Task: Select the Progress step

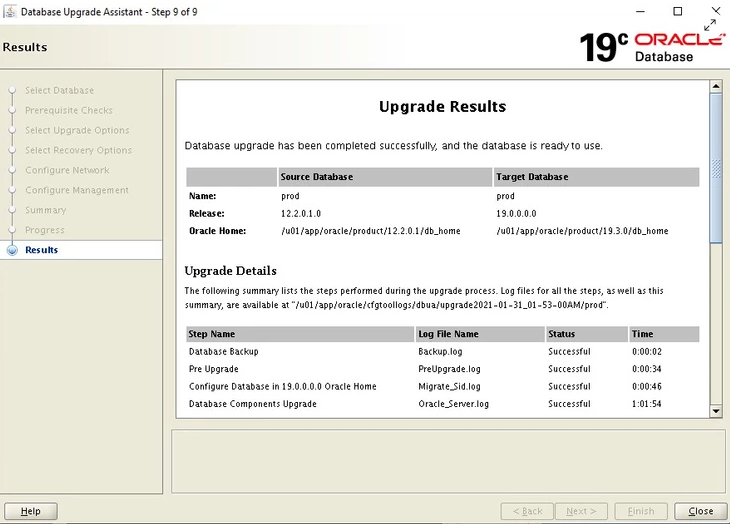Action: tap(45, 230)
